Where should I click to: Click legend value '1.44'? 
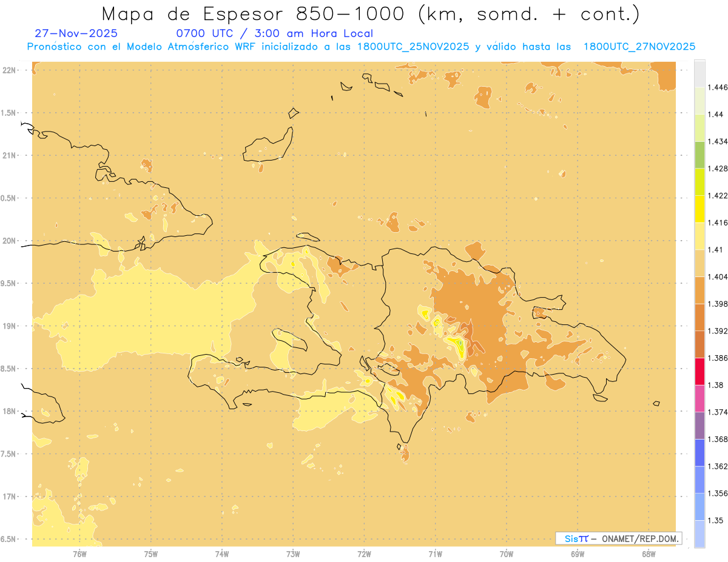pos(715,115)
